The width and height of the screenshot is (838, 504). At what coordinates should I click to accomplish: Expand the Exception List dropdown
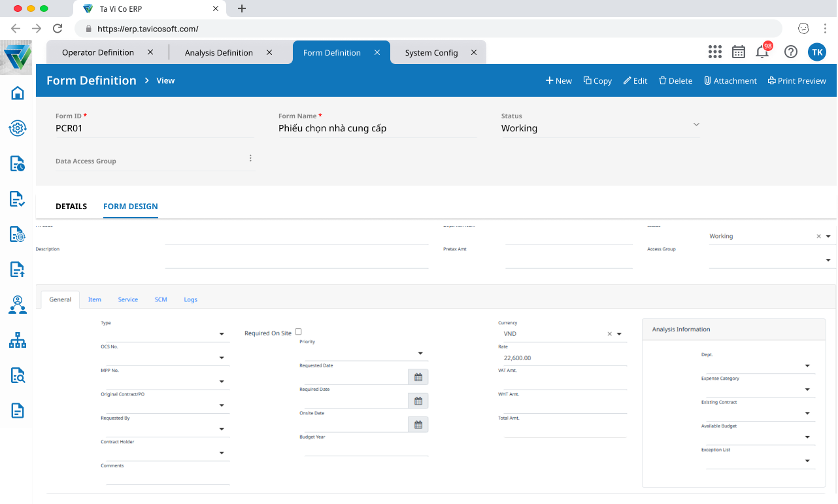tap(807, 461)
